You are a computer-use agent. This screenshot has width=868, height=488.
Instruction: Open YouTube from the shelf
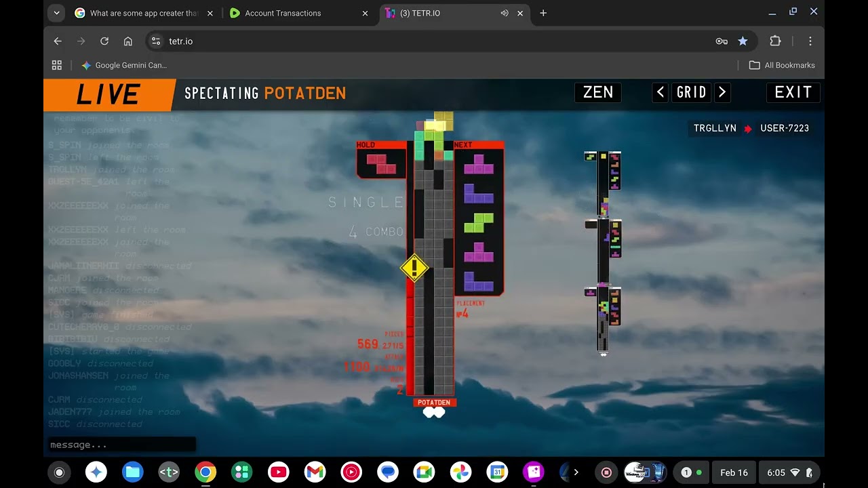click(279, 472)
